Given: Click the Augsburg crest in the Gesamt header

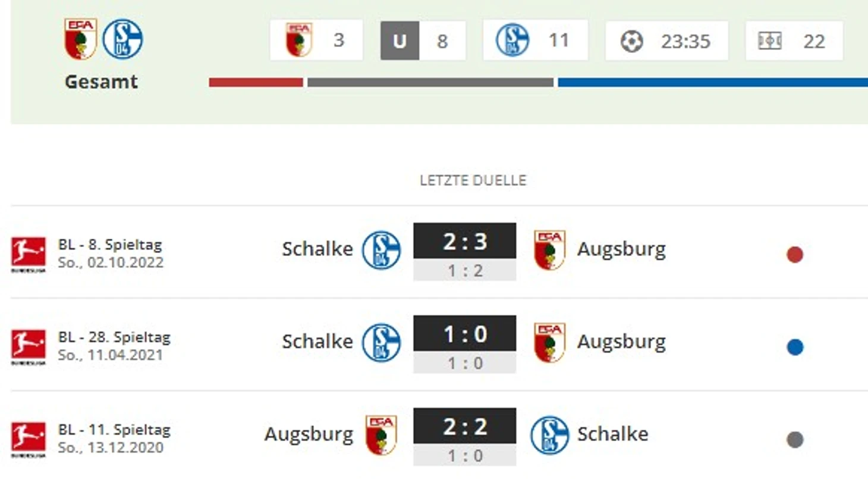Looking at the screenshot, I should click(x=80, y=39).
